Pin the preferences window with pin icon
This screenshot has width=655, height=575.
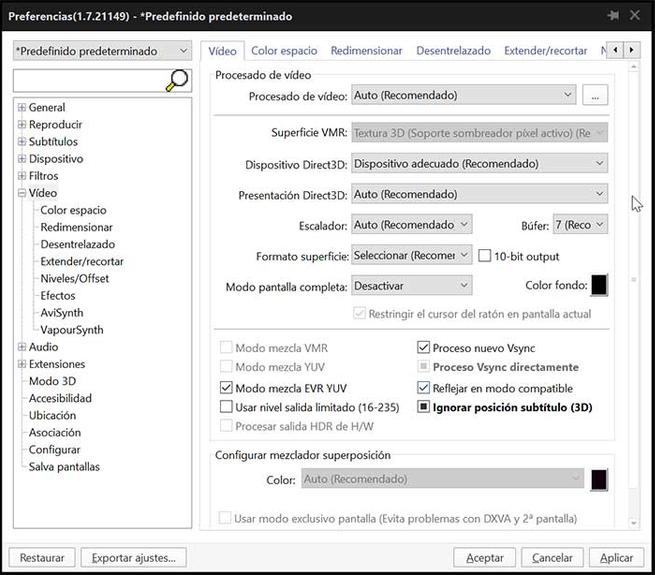click(613, 16)
